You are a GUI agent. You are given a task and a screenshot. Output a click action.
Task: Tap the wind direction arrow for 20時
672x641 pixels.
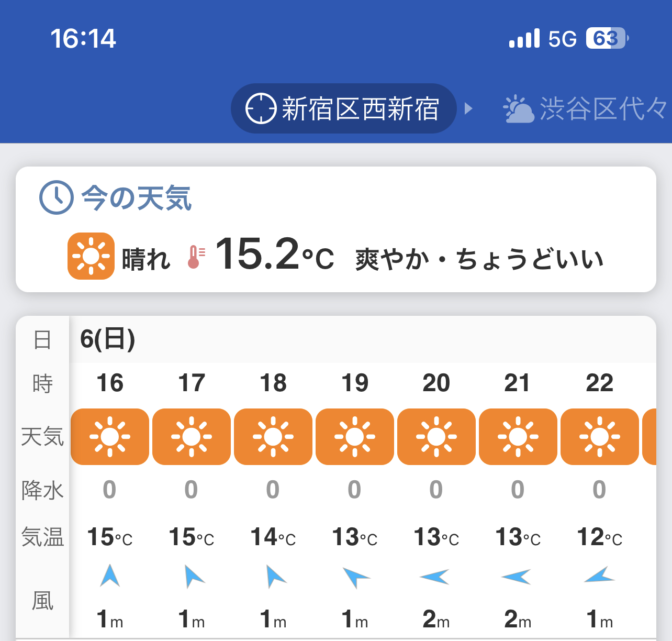435,577
